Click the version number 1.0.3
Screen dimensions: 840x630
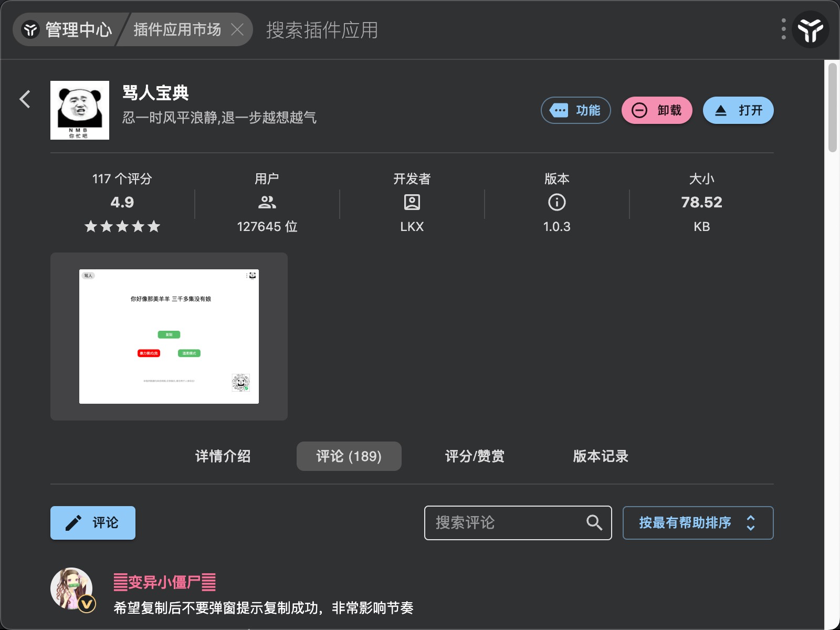coord(556,227)
